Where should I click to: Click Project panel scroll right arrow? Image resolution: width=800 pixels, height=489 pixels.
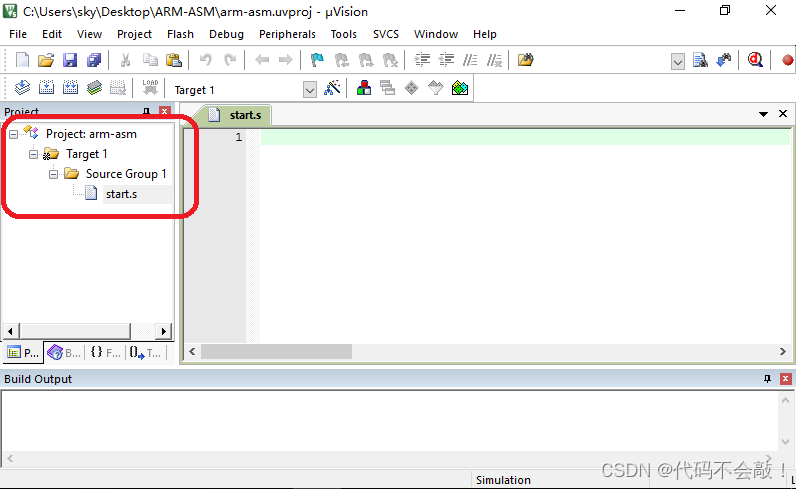tap(163, 331)
